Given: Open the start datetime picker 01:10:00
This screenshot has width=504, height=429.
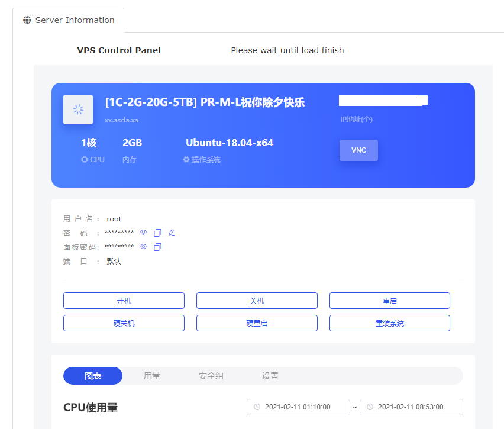Looking at the screenshot, I should (x=298, y=407).
